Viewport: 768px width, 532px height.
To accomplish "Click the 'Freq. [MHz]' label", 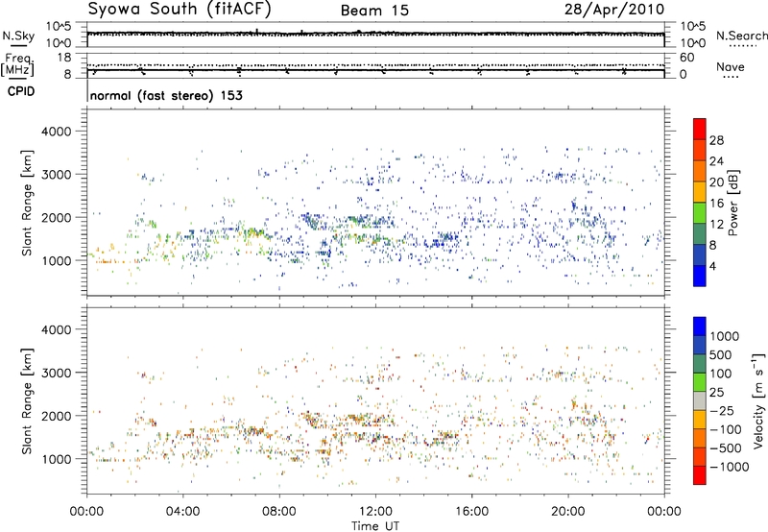I will coord(17,65).
